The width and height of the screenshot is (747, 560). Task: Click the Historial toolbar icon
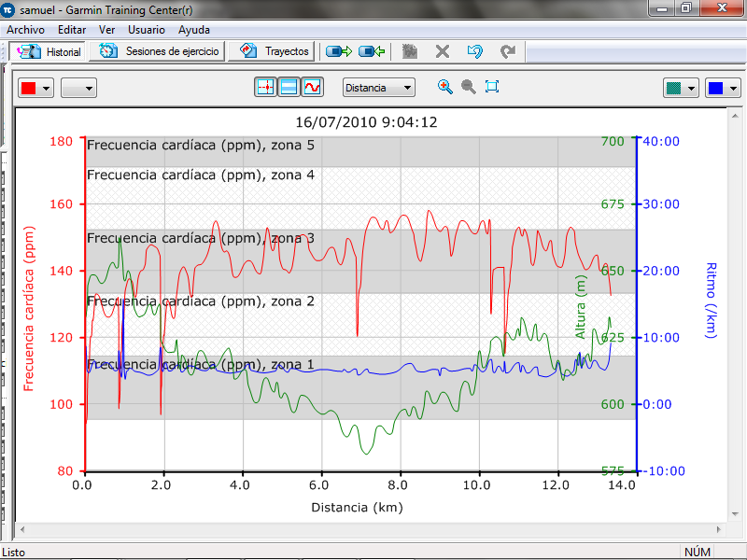(x=29, y=51)
